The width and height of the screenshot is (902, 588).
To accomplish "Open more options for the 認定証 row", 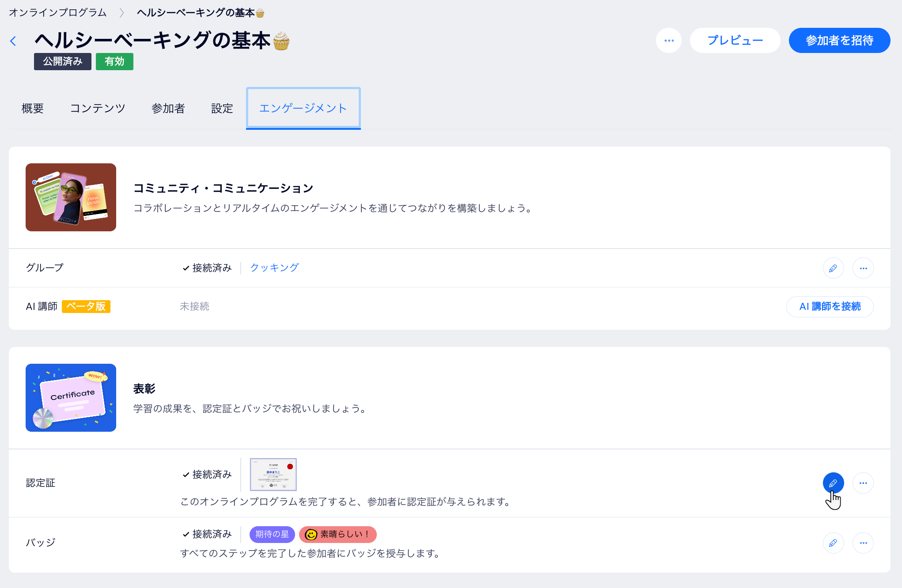I will pyautogui.click(x=863, y=483).
